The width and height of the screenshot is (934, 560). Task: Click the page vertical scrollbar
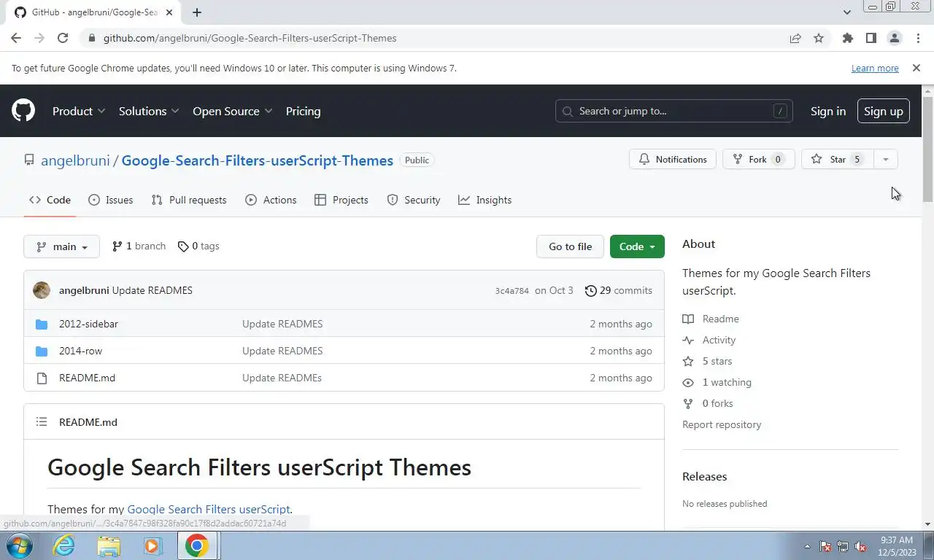tap(927, 149)
